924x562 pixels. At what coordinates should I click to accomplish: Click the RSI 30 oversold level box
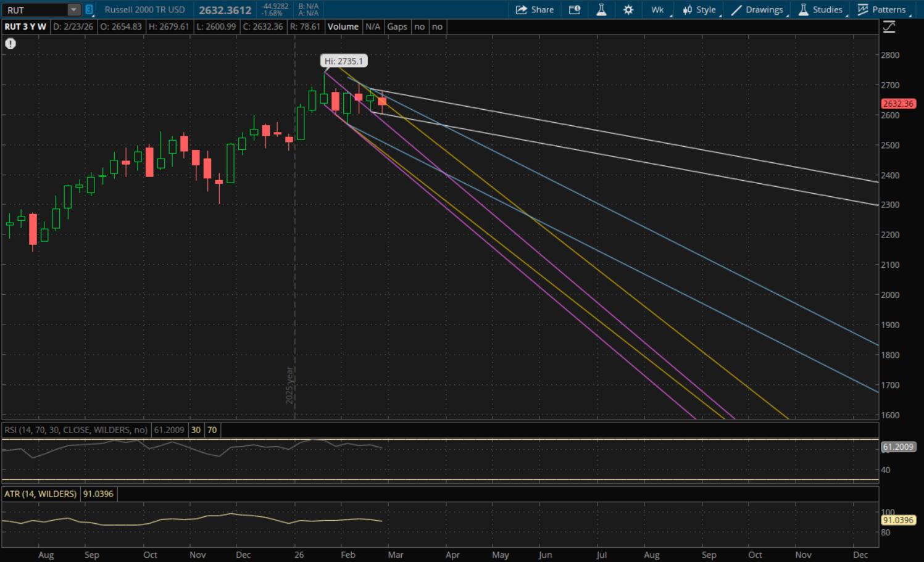(196, 430)
